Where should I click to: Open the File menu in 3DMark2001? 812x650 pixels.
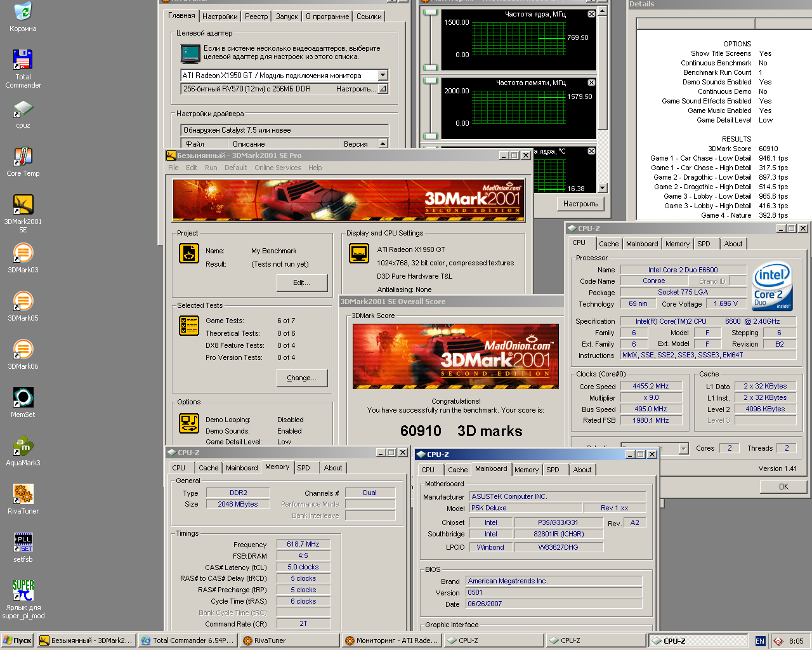tap(173, 168)
